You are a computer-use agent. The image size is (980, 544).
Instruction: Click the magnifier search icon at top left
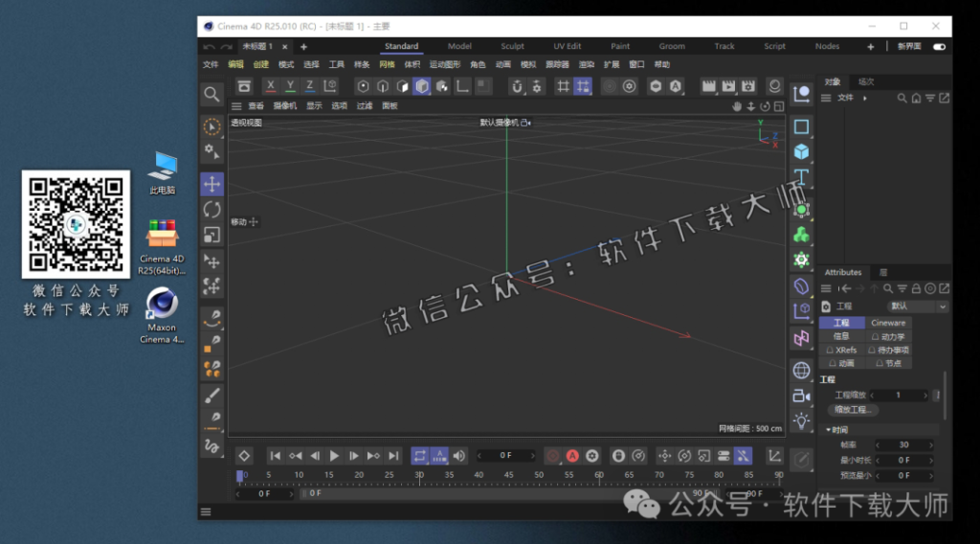coord(212,95)
